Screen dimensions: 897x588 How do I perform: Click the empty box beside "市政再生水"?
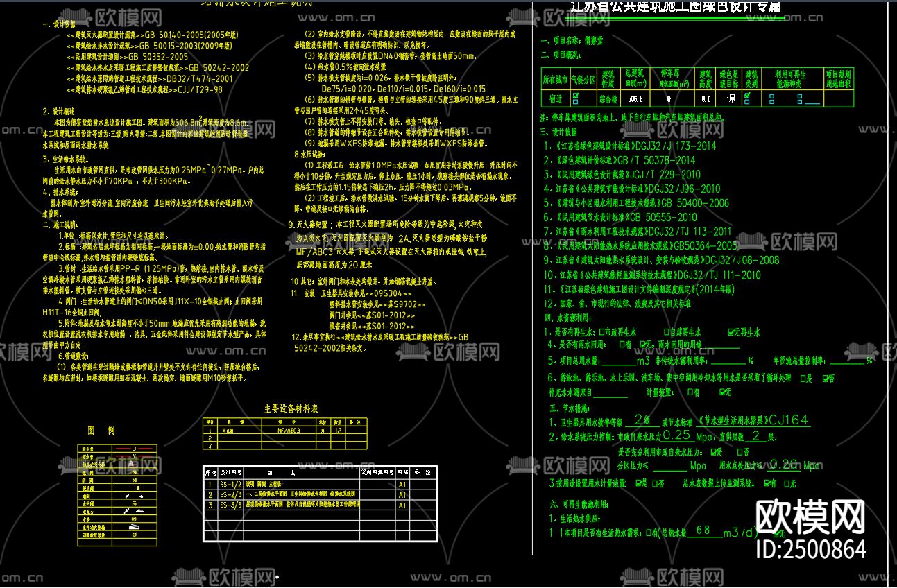pos(601,332)
